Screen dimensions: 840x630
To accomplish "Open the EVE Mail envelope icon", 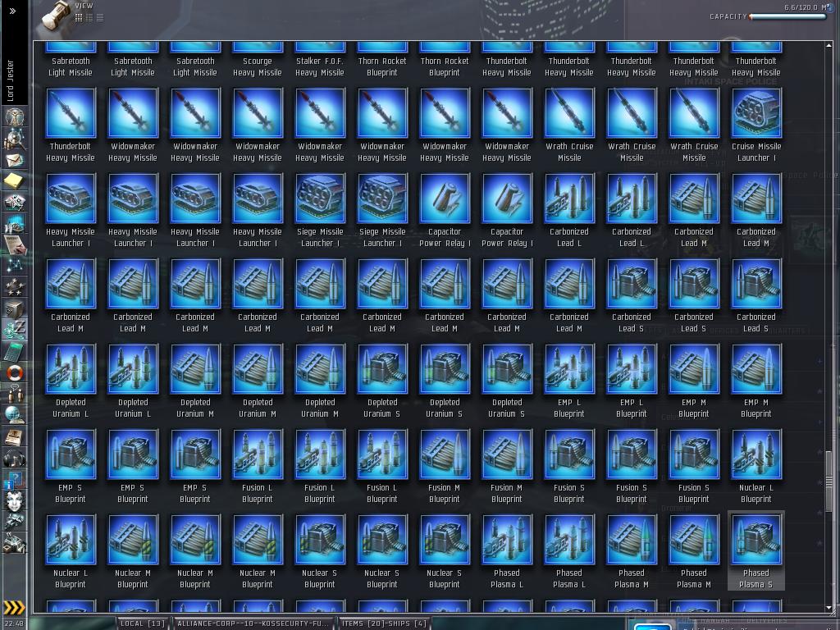I will click(x=14, y=160).
